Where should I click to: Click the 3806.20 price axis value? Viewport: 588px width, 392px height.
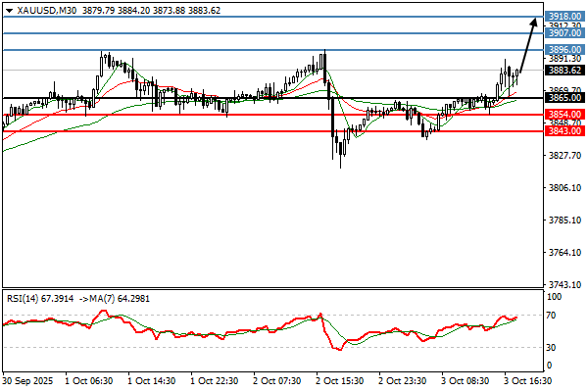point(563,188)
